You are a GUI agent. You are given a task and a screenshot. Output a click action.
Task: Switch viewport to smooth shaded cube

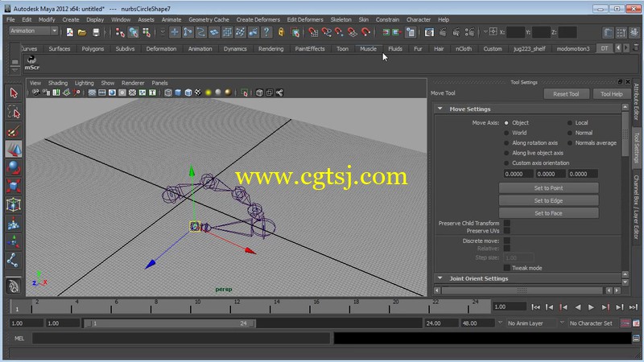pyautogui.click(x=178, y=93)
